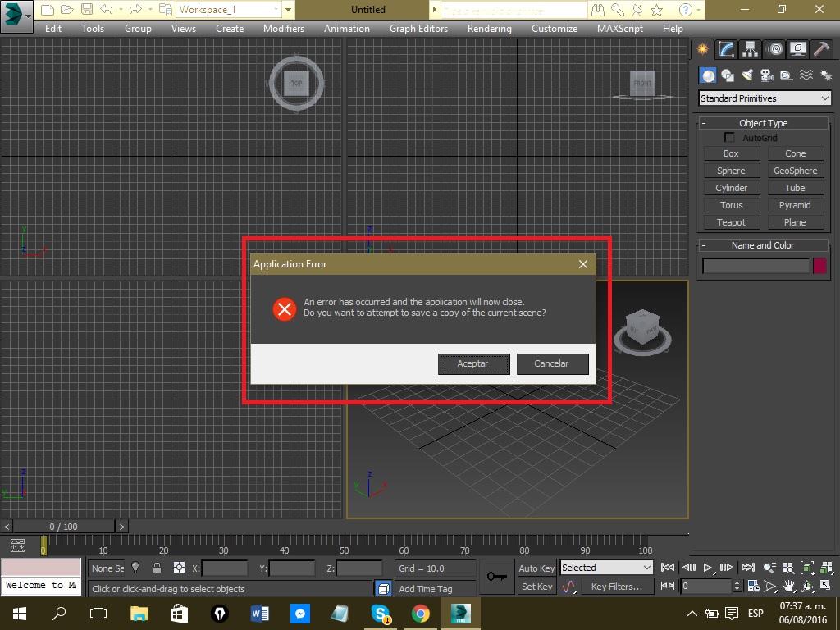This screenshot has width=840, height=630.
Task: Click the Zoom Extents All icon
Action: click(826, 568)
